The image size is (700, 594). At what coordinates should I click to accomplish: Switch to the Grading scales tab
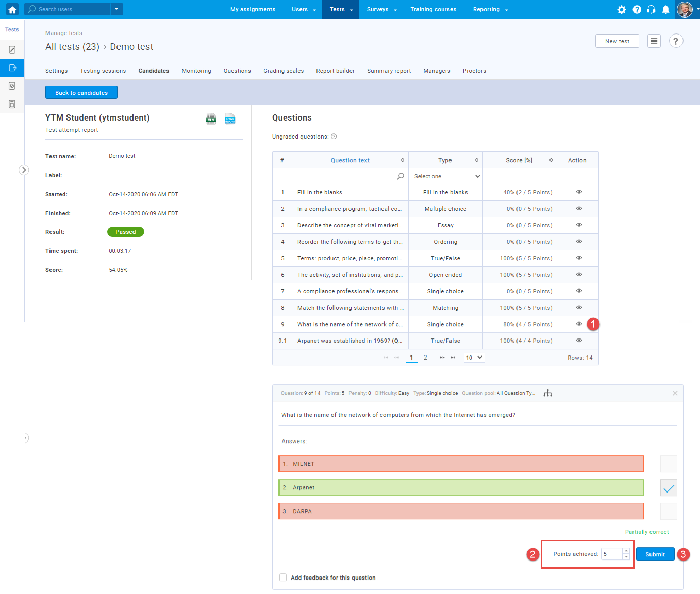[x=284, y=71]
